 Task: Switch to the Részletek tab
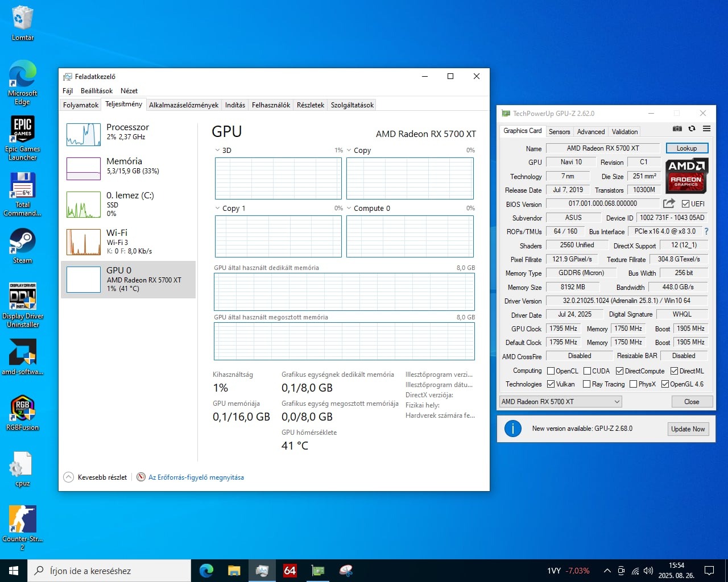click(311, 105)
